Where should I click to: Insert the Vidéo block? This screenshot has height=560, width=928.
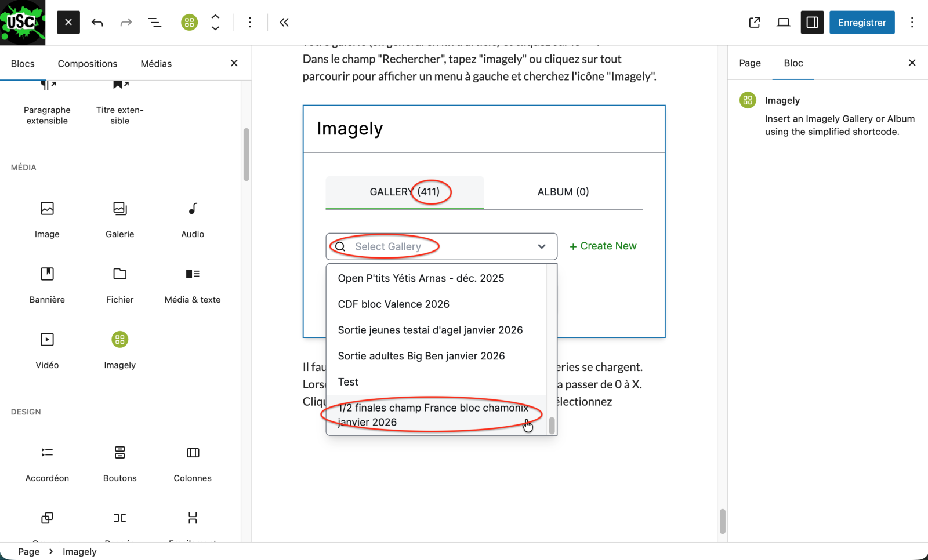[47, 350]
